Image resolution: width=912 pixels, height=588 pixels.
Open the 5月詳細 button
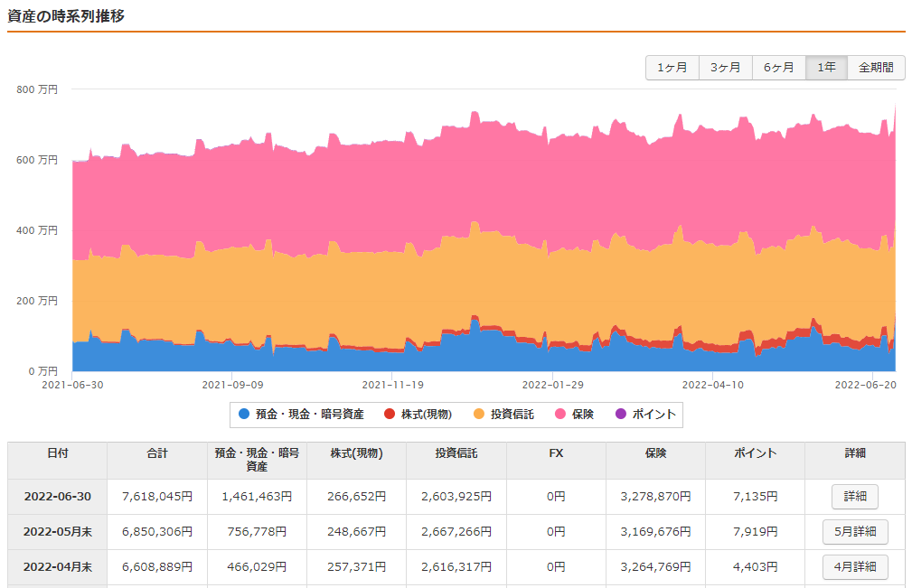tap(854, 532)
